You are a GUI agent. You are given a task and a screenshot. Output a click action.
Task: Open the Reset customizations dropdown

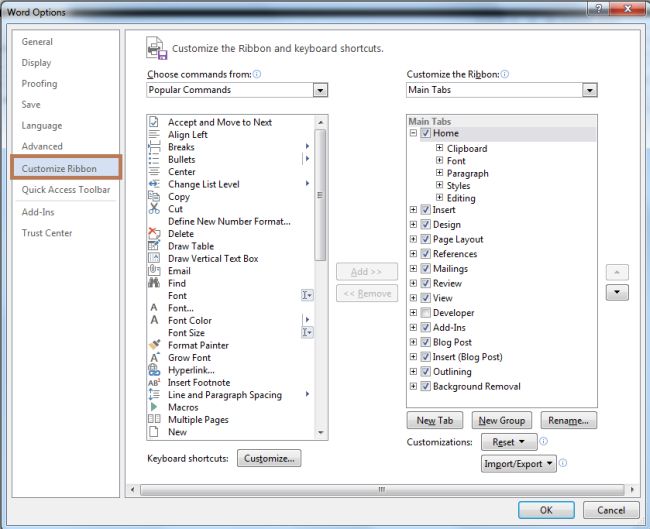tap(509, 442)
